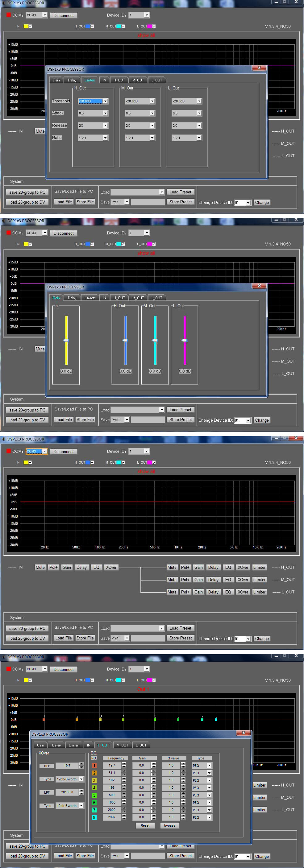Toggle IN checkbox in window behind limiter settings dialog
The height and width of the screenshot is (868, 304).
(x=30, y=26)
